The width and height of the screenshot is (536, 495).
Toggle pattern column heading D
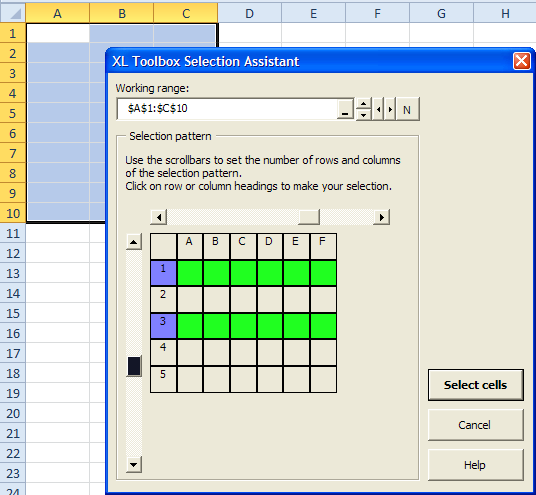269,246
